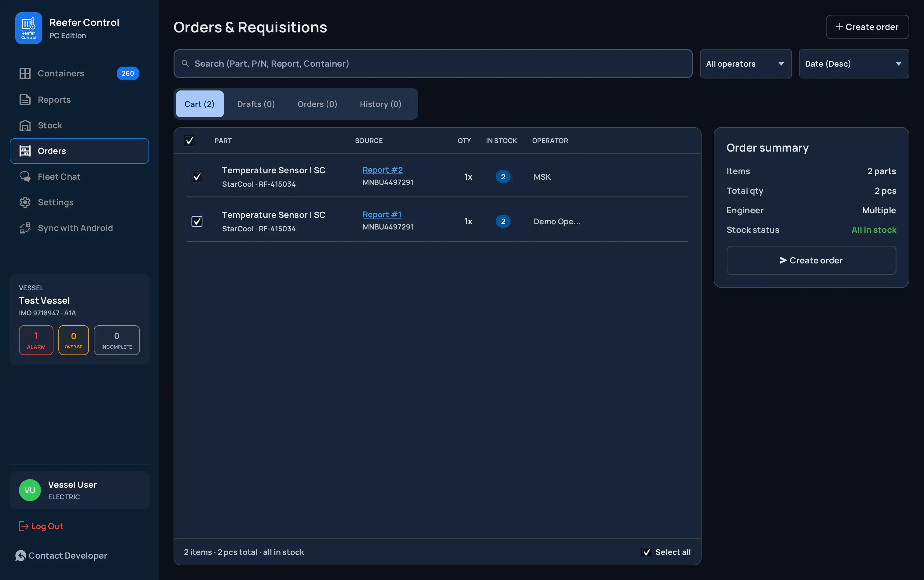Uncheck the Report #2 sensor row checkbox
Viewport: 924px width, 580px height.
[x=197, y=177]
